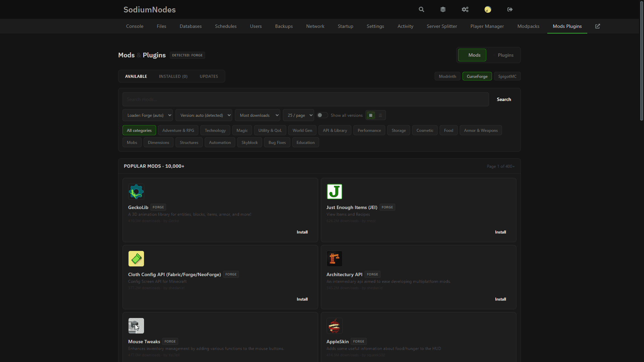Click the Search button
Image resolution: width=644 pixels, height=362 pixels.
tap(504, 99)
